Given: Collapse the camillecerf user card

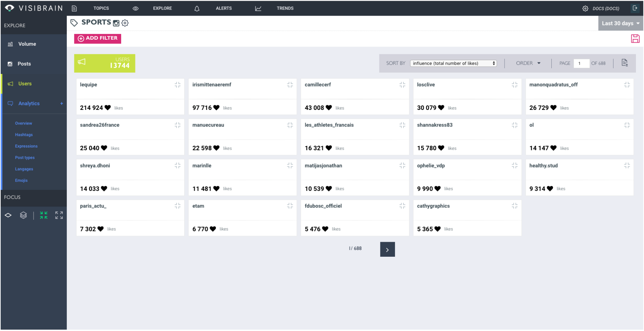Looking at the screenshot, I should click(402, 85).
